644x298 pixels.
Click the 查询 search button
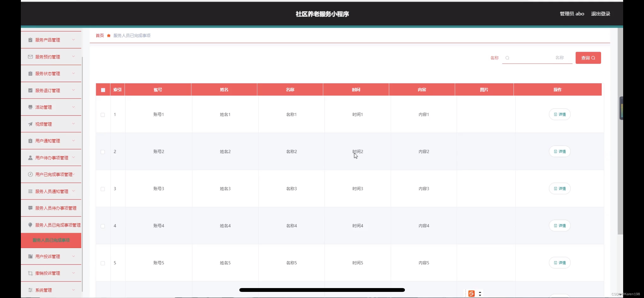(588, 58)
